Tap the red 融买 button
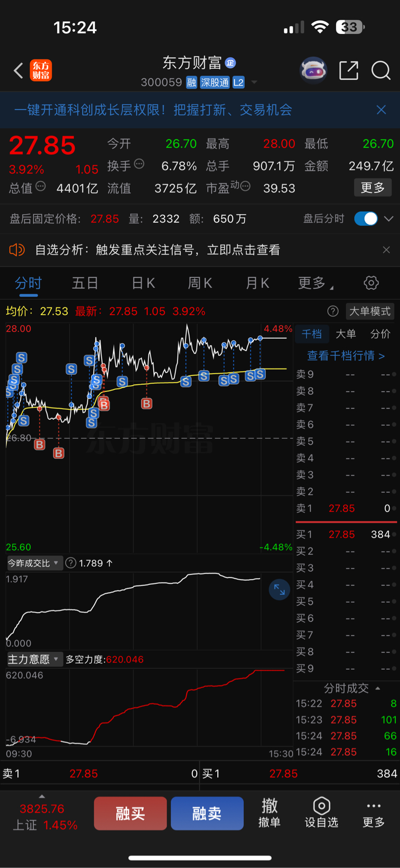 click(130, 813)
